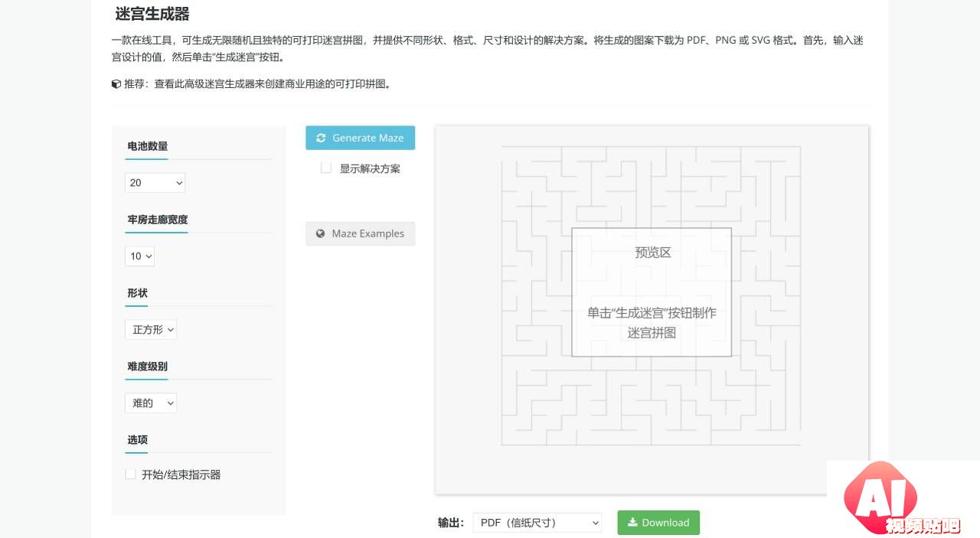Image resolution: width=980 pixels, height=538 pixels.
Task: Click the 难度级别 section label
Action: (x=148, y=367)
